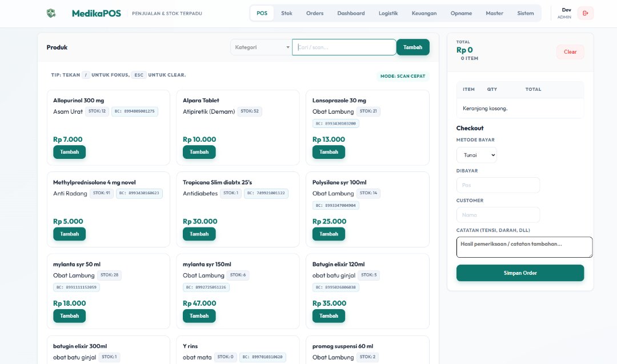
Task: Click the STOK: 52 badge on Alpara Tablet
Action: (250, 111)
